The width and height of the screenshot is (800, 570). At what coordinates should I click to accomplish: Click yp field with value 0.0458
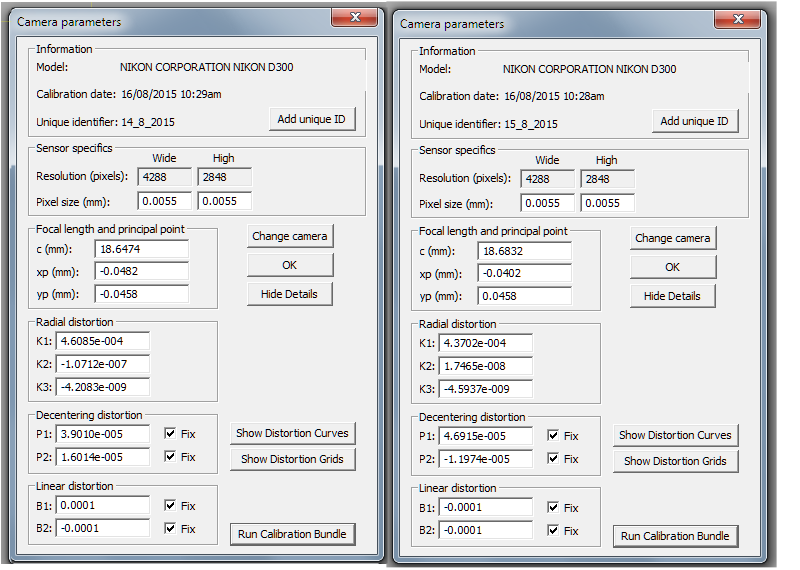pyautogui.click(x=524, y=296)
